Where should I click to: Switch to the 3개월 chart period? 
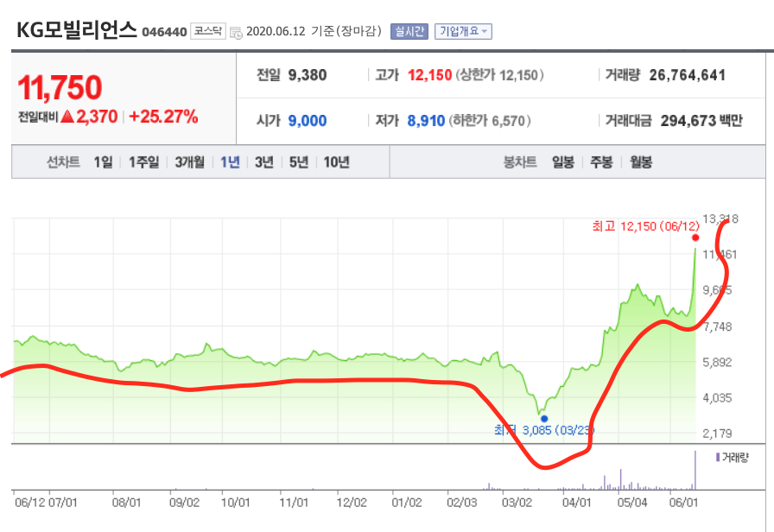189,161
